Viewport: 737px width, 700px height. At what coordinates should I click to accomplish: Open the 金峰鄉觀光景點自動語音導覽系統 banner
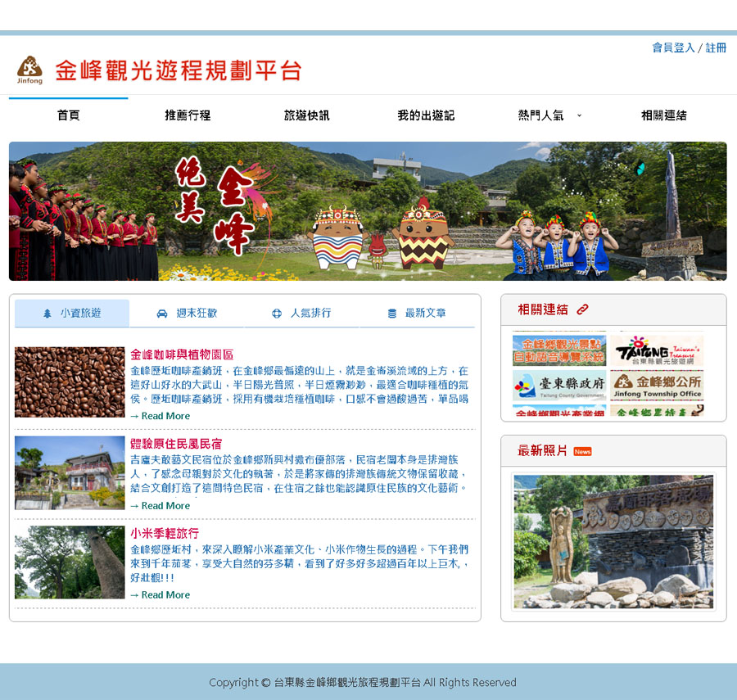(559, 350)
